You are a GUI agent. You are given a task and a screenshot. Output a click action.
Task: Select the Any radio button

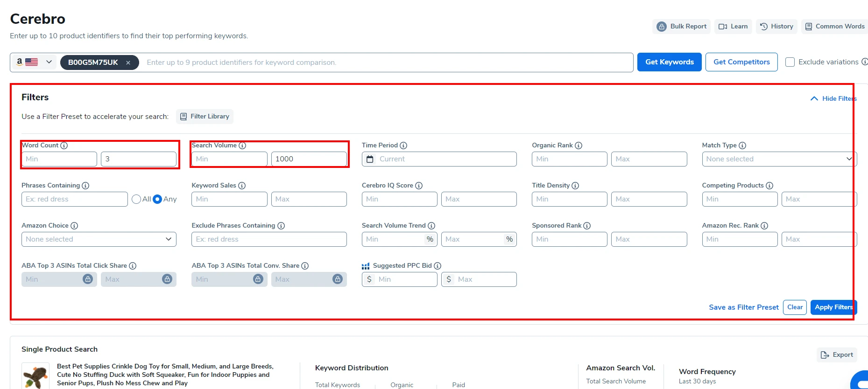click(x=157, y=199)
